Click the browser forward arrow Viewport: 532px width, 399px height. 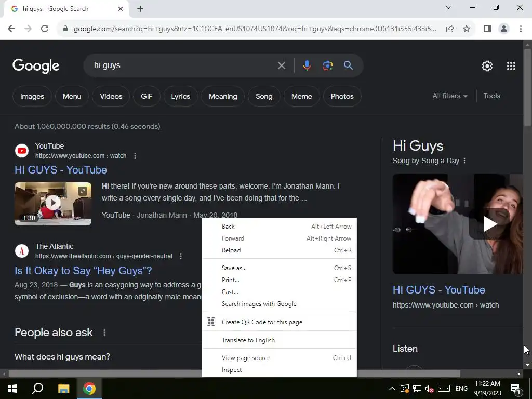(x=28, y=29)
